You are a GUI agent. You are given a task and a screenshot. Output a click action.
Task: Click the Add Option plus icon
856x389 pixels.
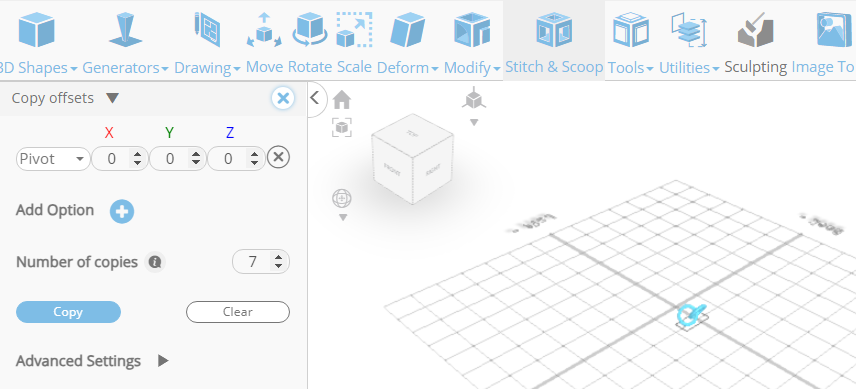[x=122, y=211]
